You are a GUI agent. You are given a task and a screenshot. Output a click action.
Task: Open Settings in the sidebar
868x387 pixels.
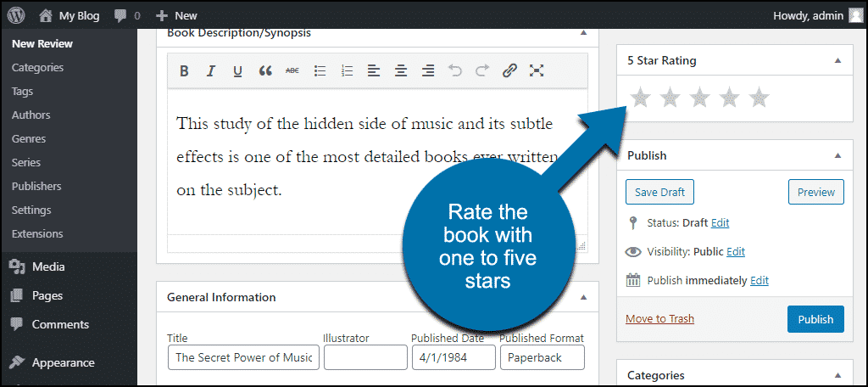[31, 210]
